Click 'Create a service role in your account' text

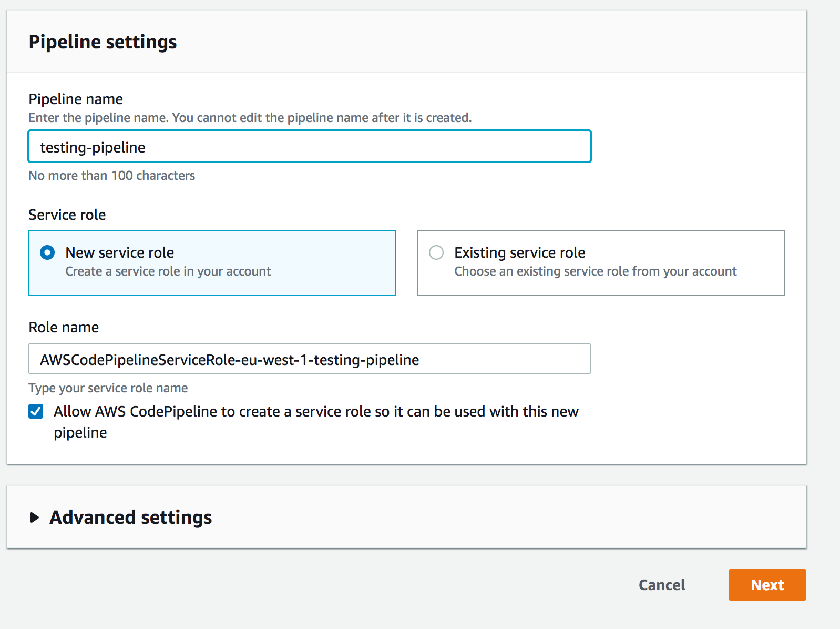pos(168,271)
